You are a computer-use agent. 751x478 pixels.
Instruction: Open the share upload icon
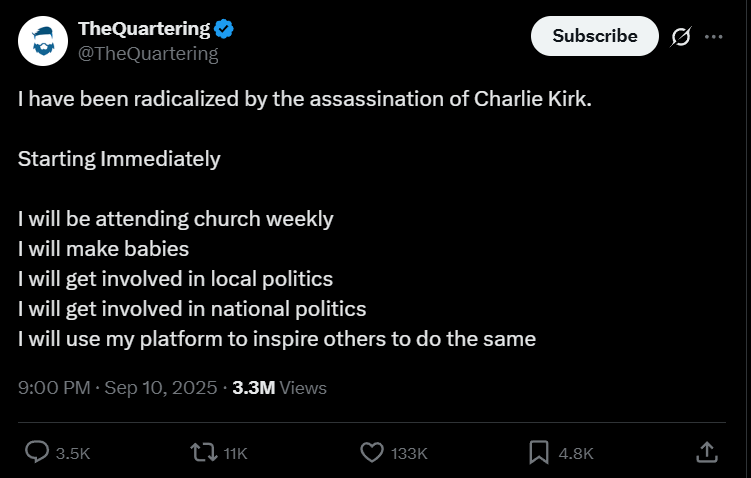[706, 452]
